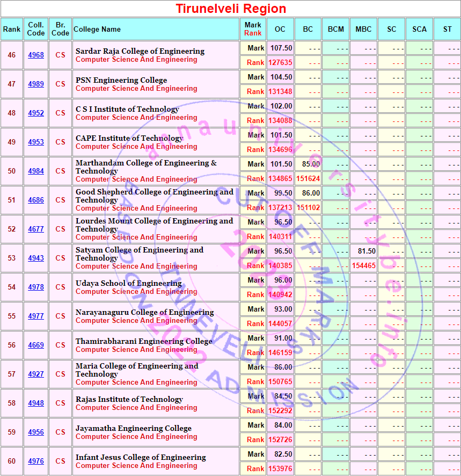The height and width of the screenshot is (476, 461).
Task: Follow the 4953 college code link
Action: (x=36, y=142)
